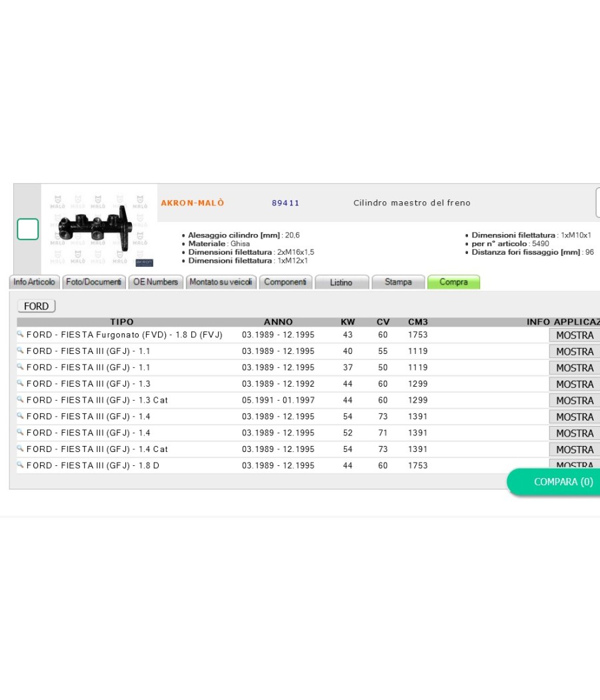Open the magnifier for FIESTA III 1.4 54 KW 03.1989 non-Cat
Image resolution: width=600 pixels, height=700 pixels.
click(x=20, y=415)
